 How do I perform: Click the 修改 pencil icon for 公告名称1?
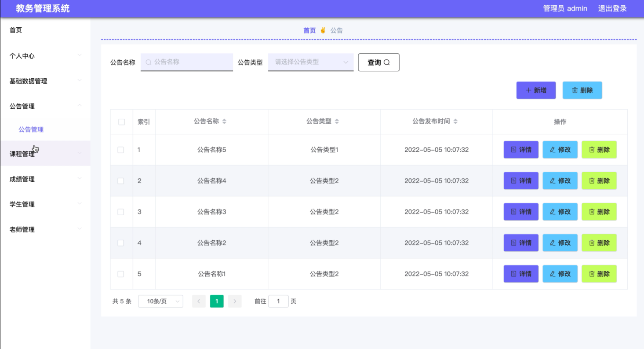553,274
